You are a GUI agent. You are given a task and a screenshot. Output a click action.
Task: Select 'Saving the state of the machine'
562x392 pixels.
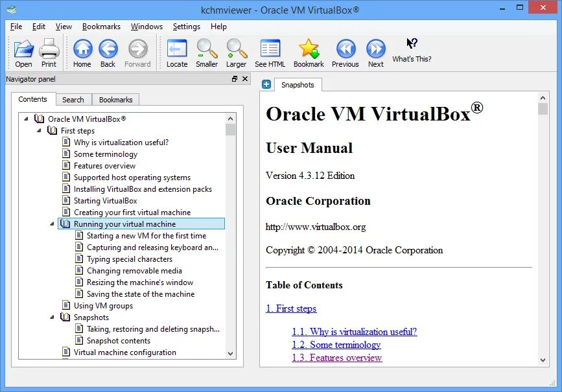click(x=141, y=294)
